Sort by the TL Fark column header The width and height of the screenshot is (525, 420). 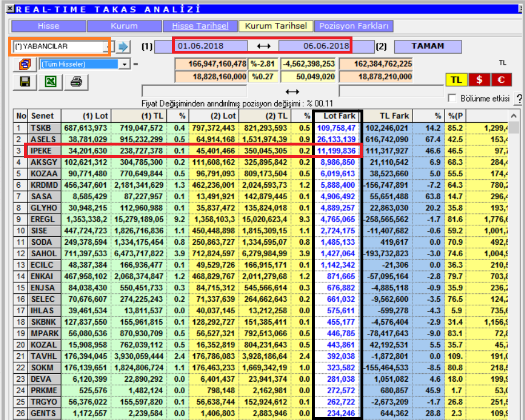387,116
